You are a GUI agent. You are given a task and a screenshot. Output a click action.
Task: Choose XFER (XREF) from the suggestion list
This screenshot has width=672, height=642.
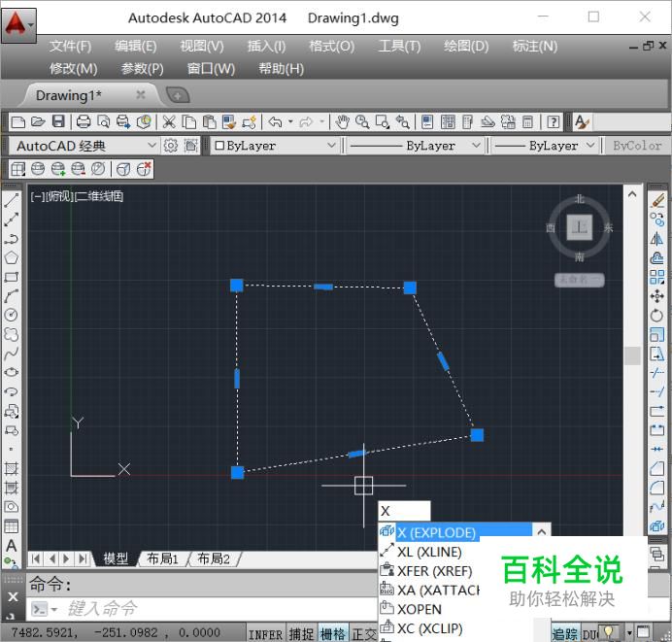(x=429, y=571)
